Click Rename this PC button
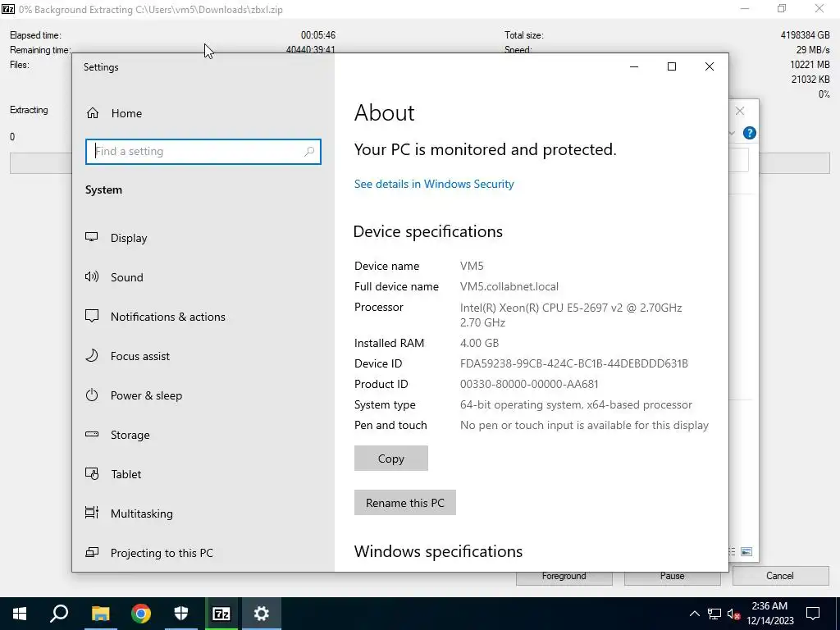The image size is (840, 630). pos(405,503)
